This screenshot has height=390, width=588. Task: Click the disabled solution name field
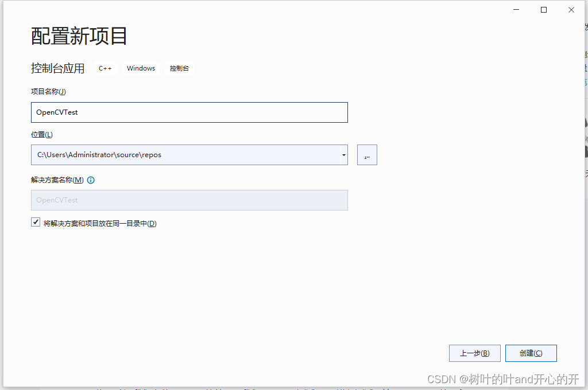(x=189, y=200)
